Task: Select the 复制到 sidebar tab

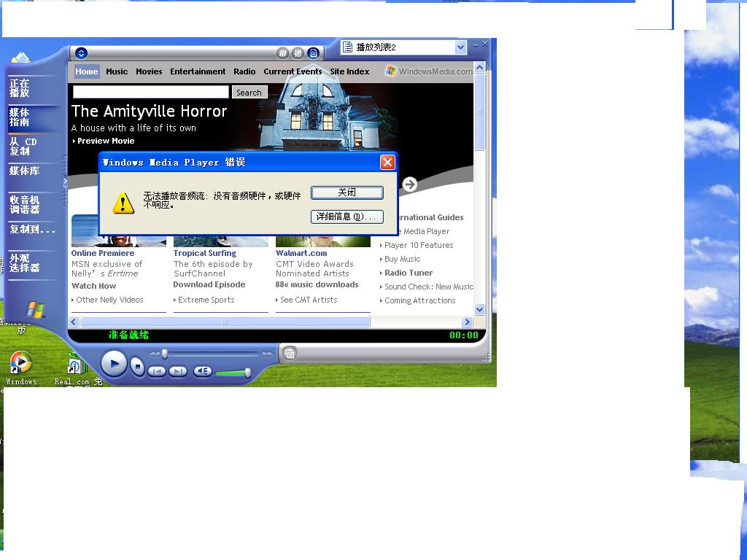Action: point(32,230)
